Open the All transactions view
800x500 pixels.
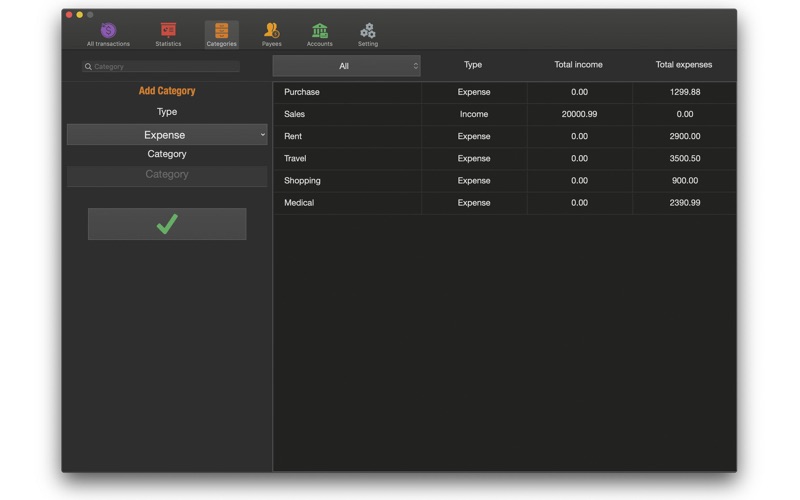click(x=108, y=35)
